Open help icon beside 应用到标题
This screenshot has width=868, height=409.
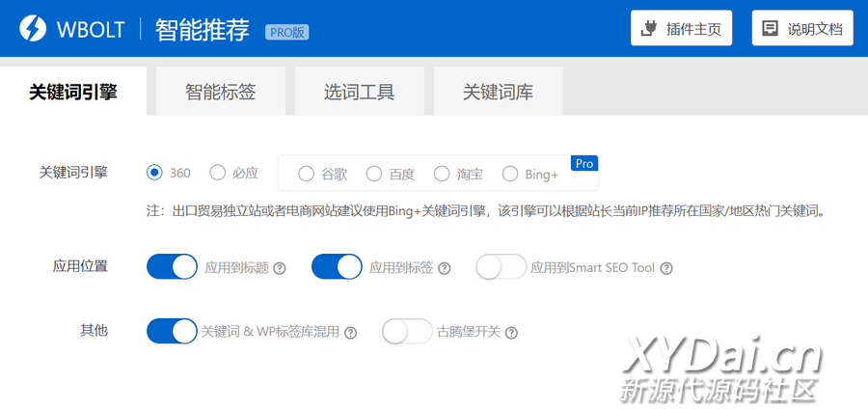coord(280,268)
